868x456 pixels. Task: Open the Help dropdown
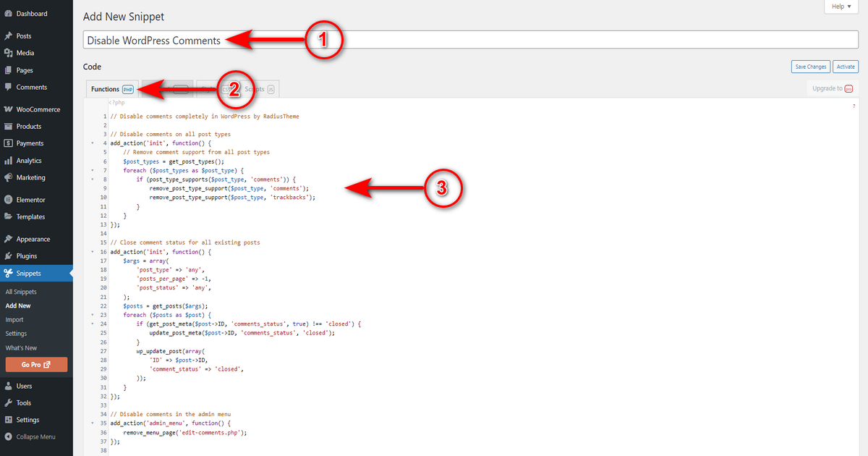(841, 7)
